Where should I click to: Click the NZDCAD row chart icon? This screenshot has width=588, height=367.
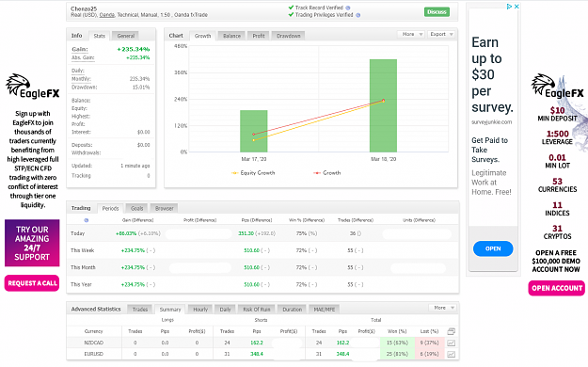tap(452, 343)
